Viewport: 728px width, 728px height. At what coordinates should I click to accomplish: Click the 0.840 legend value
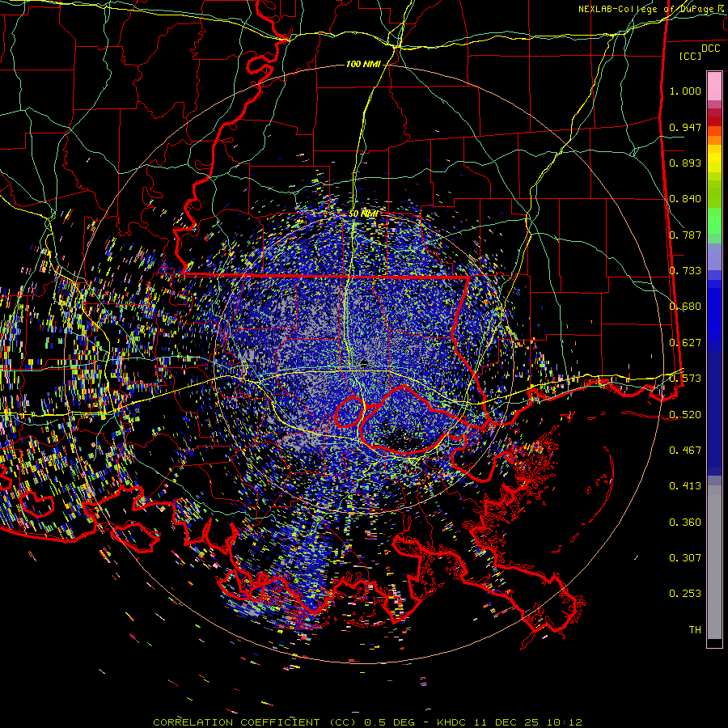685,199
